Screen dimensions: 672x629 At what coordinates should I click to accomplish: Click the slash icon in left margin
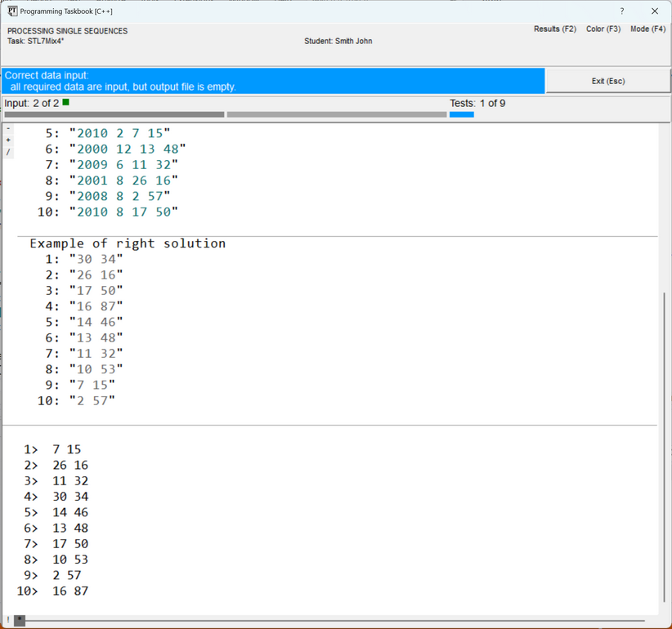pyautogui.click(x=8, y=152)
